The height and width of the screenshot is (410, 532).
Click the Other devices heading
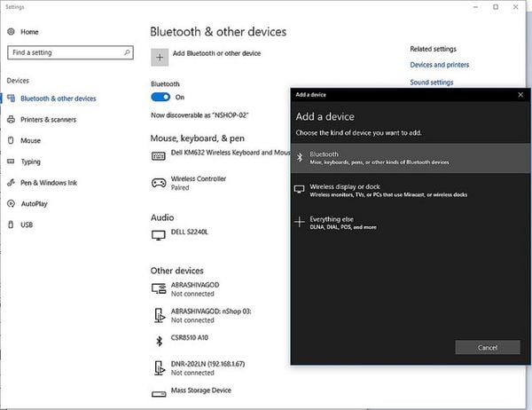(176, 271)
